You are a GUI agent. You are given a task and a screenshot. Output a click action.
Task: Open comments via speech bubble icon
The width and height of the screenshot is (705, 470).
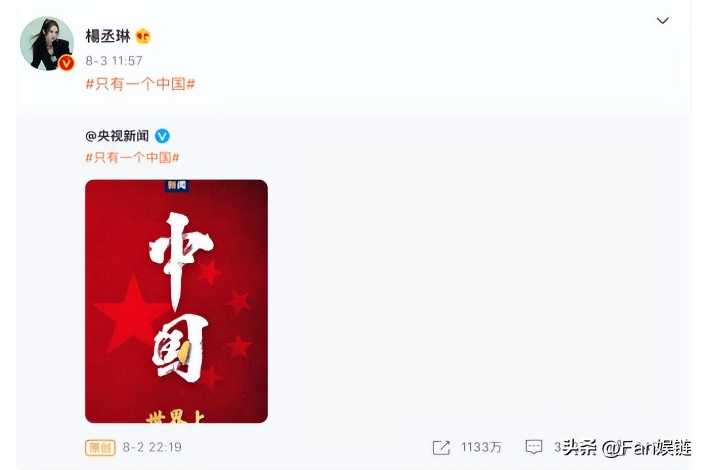[534, 447]
